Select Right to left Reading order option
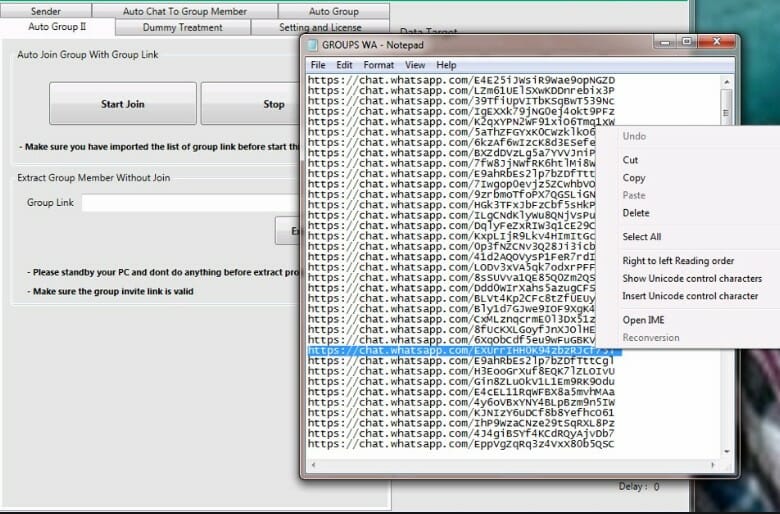 678,261
